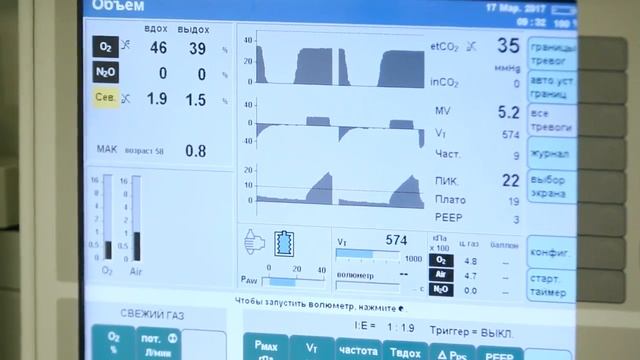Select the O2 gas label box
Viewport: 640px width, 360px height.
tap(105, 47)
